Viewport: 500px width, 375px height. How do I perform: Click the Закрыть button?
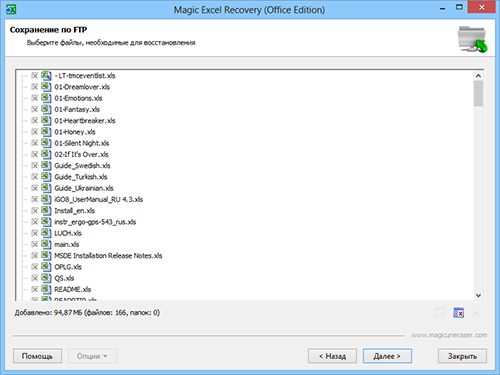click(x=462, y=356)
